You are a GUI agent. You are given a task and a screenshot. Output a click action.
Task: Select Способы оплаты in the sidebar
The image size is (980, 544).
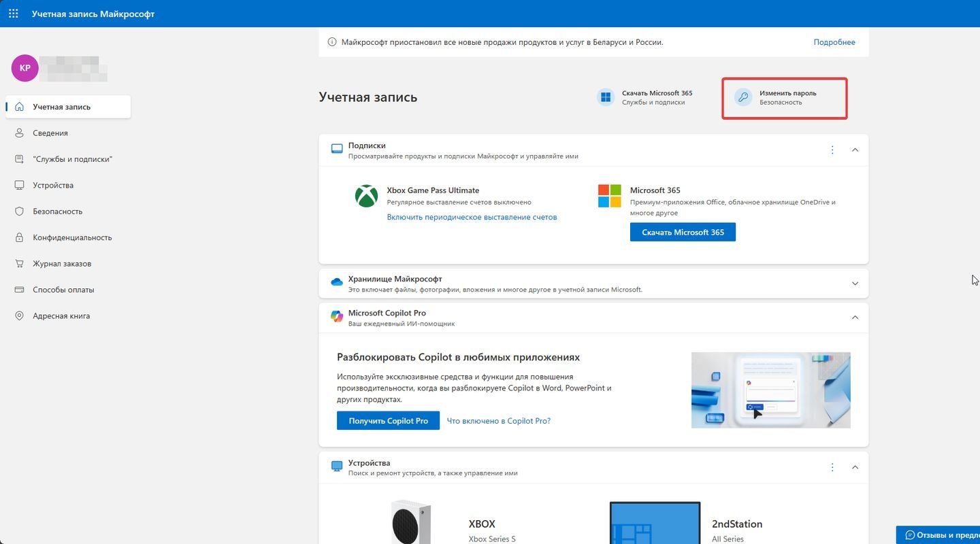(63, 290)
